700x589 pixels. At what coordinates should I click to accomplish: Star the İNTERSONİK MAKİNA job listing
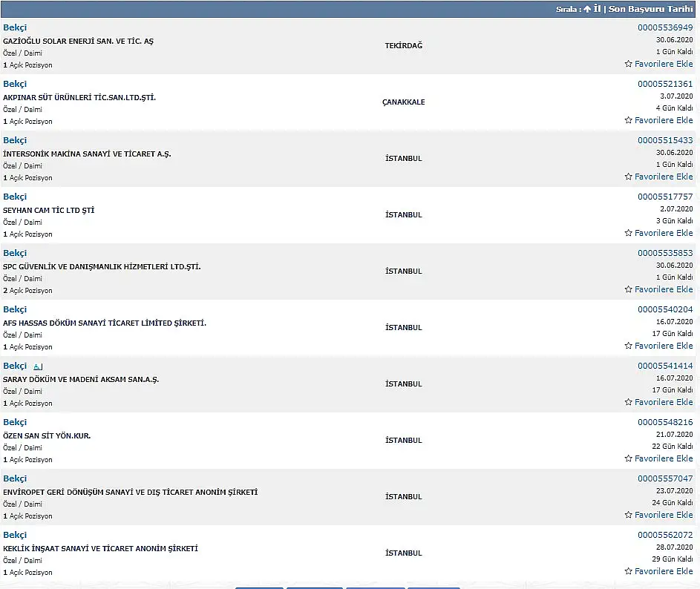(x=628, y=177)
